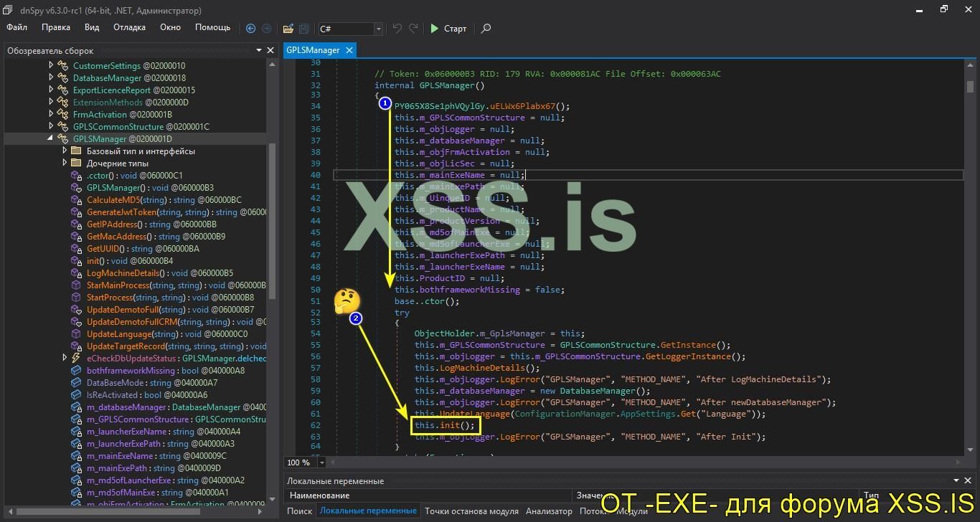The image size is (980, 522).
Task: Click the DataBaseMode field icon
Action: [x=76, y=383]
